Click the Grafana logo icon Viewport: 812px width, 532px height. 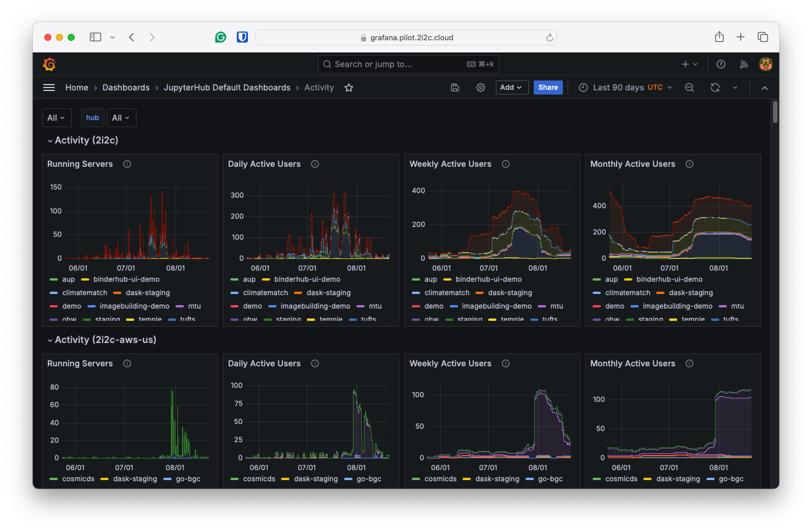click(x=50, y=64)
